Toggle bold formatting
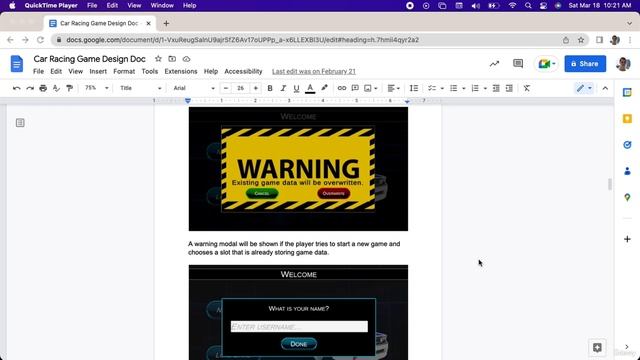640x360 pixels. tap(270, 88)
